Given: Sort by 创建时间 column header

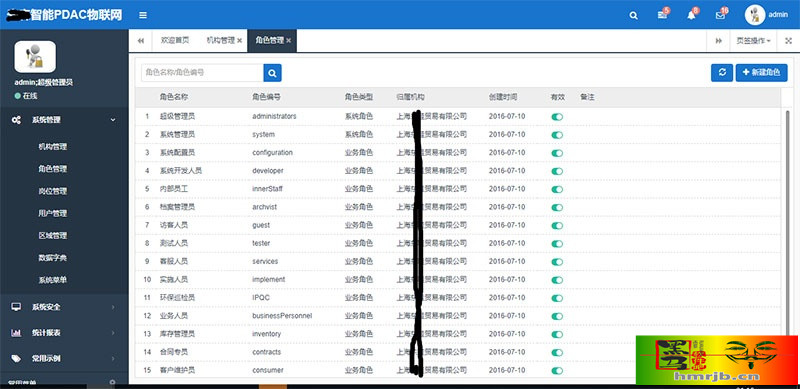Looking at the screenshot, I should tap(503, 96).
